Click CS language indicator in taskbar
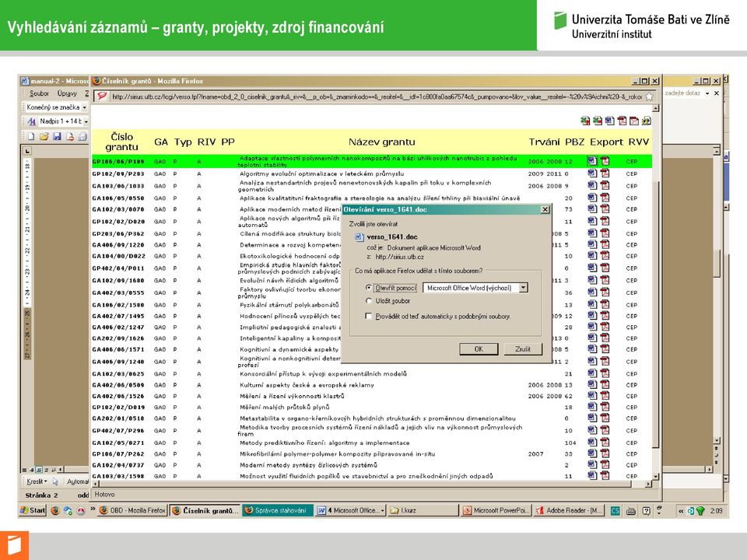Image resolution: width=747 pixels, height=560 pixels. (x=615, y=510)
